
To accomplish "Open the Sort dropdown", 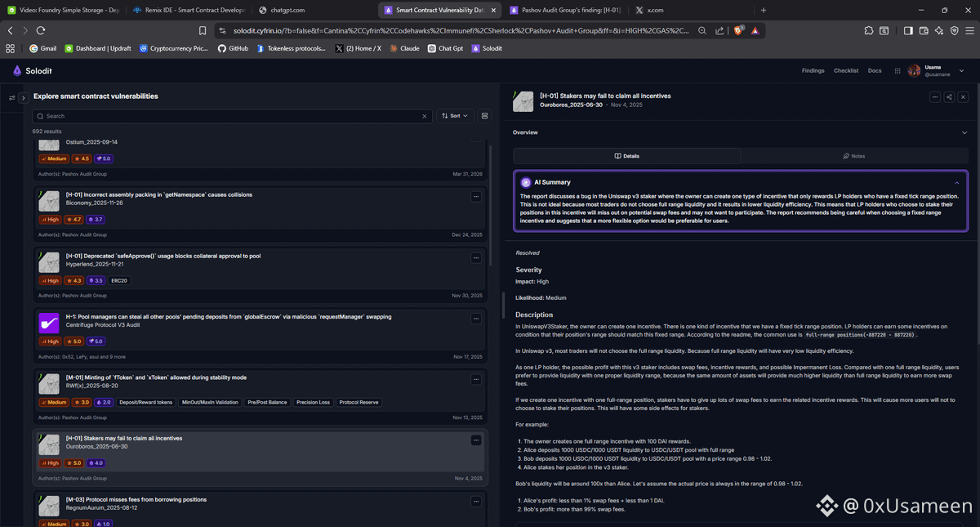I will click(x=454, y=116).
